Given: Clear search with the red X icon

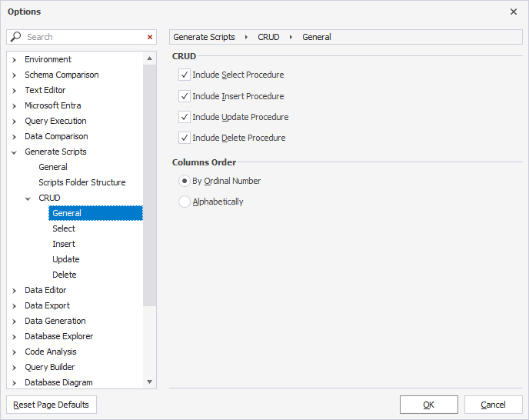Looking at the screenshot, I should (x=150, y=37).
